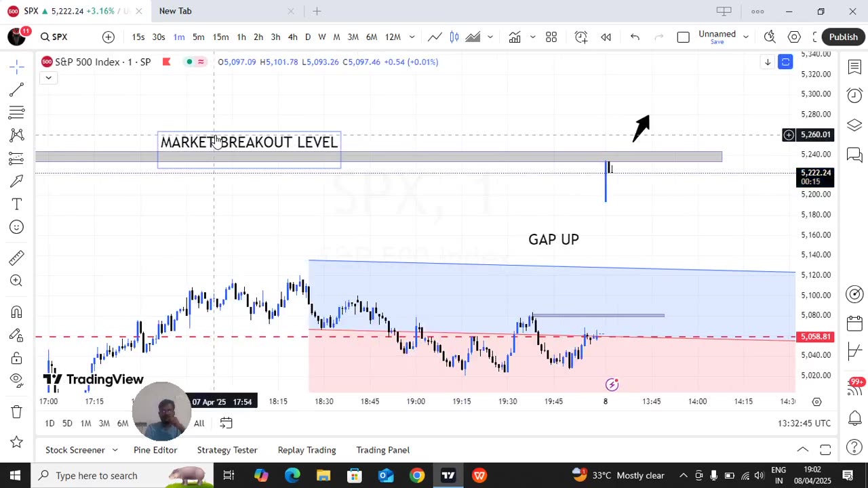Select the text annotation tool
This screenshot has height=488, width=868.
tap(17, 204)
